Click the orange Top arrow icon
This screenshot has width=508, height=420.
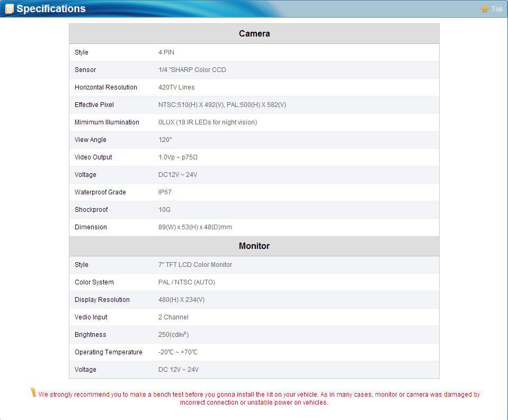(484, 8)
